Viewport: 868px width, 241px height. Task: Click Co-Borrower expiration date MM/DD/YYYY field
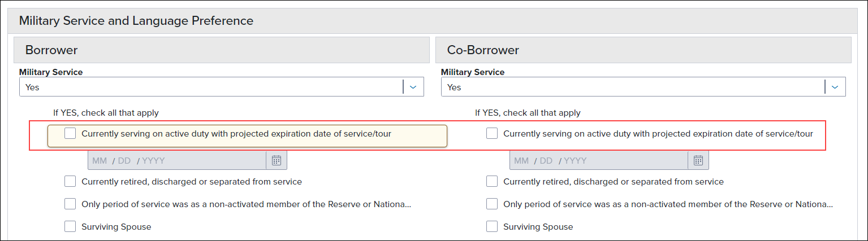(599, 160)
